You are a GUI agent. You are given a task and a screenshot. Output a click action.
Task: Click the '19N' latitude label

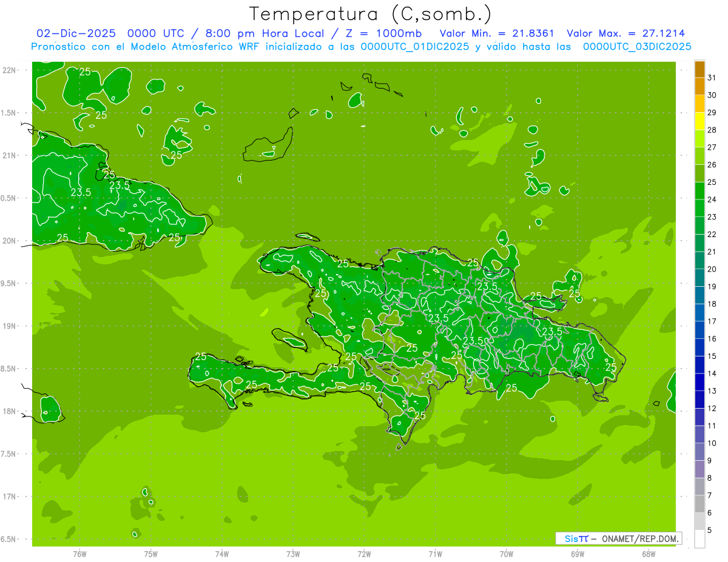click(x=10, y=326)
